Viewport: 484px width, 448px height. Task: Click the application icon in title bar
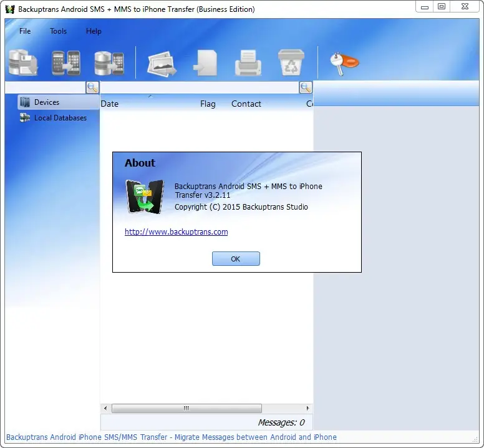point(10,9)
